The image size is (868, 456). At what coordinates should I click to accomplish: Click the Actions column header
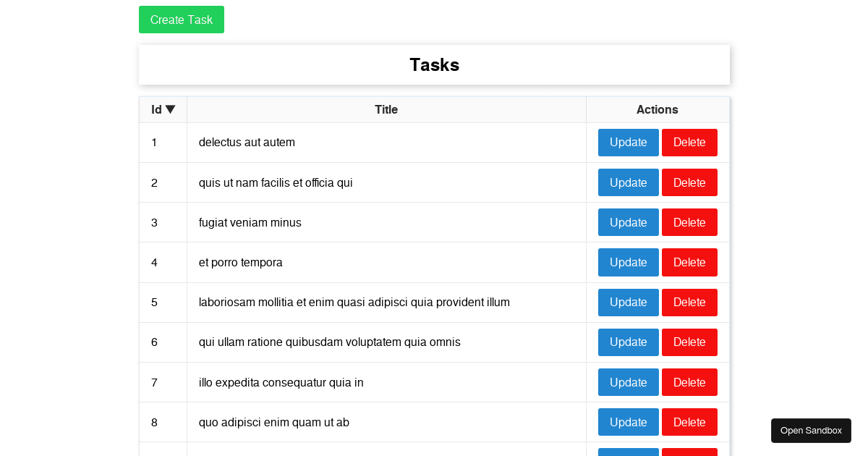pyautogui.click(x=657, y=109)
